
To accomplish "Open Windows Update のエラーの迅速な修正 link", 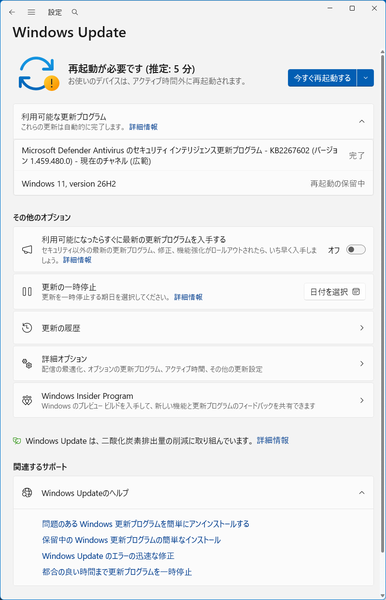I will (x=108, y=556).
